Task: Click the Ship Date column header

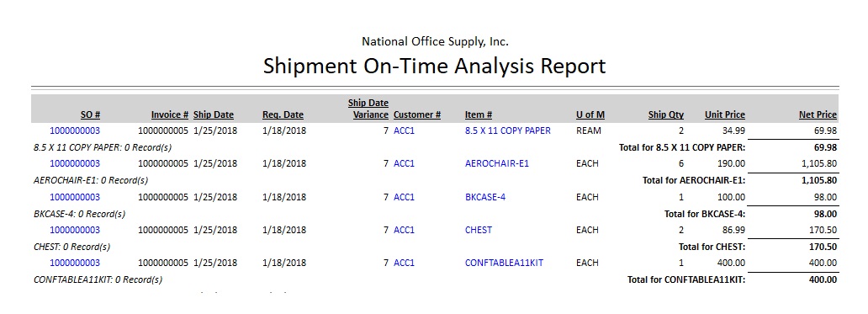Action: [x=213, y=114]
